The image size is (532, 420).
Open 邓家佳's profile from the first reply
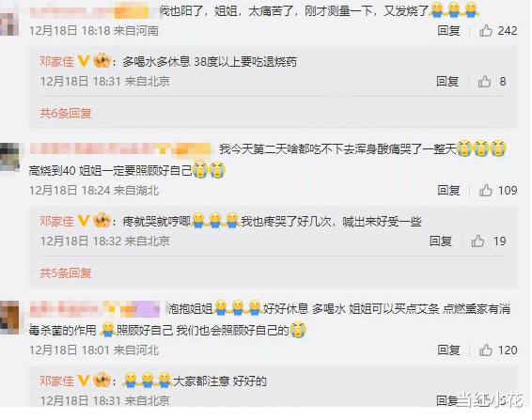coord(56,62)
